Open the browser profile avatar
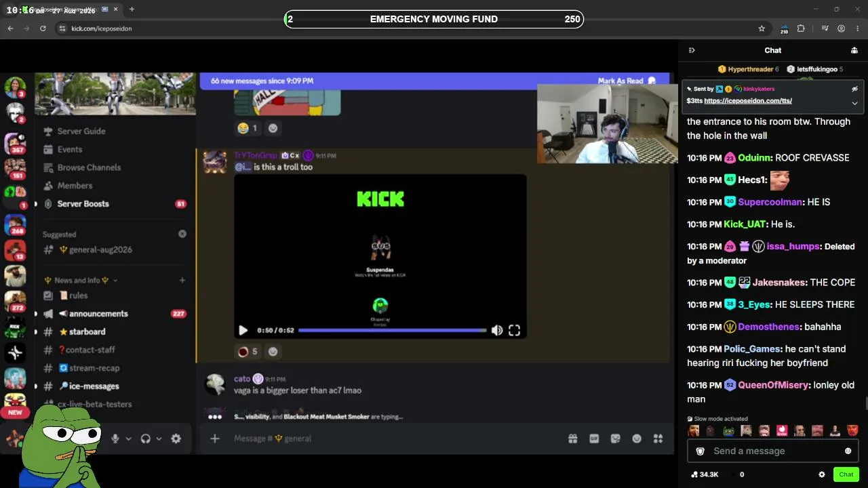The height and width of the screenshot is (488, 868). point(841,28)
